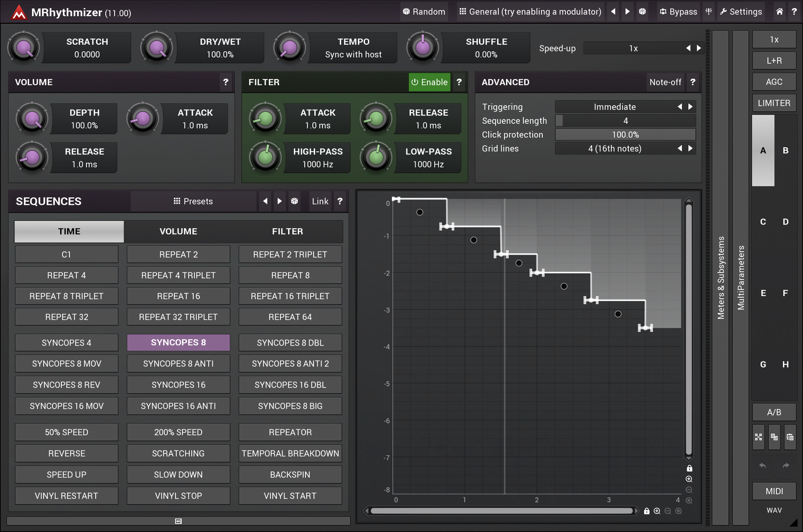Open Advanced panel help question mark
803x532 pixels.
pos(692,82)
